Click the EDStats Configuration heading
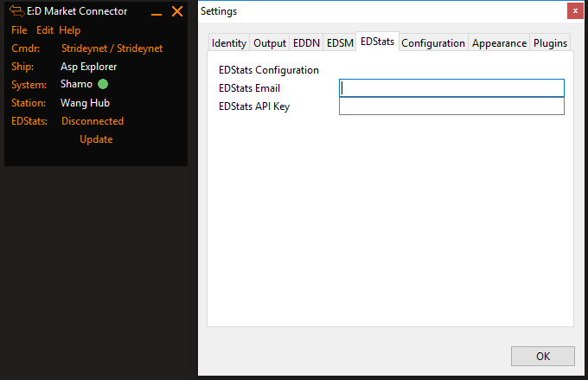The height and width of the screenshot is (380, 588). [x=269, y=70]
